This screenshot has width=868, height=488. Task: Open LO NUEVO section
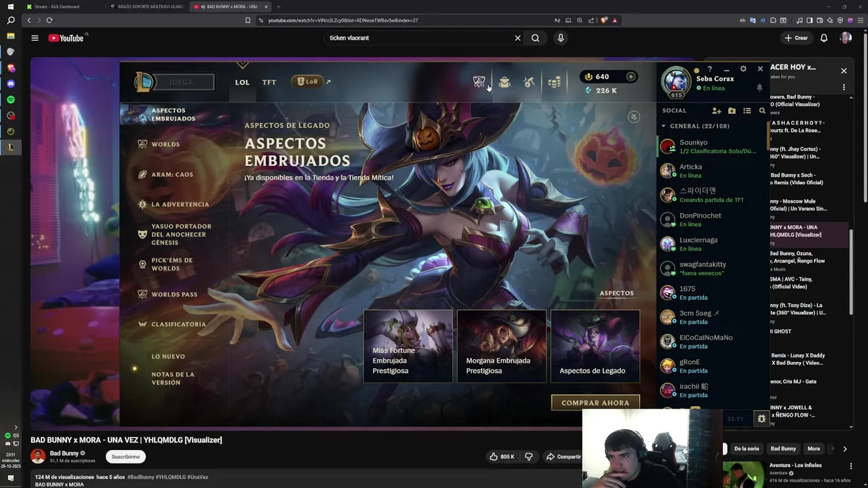pos(168,357)
